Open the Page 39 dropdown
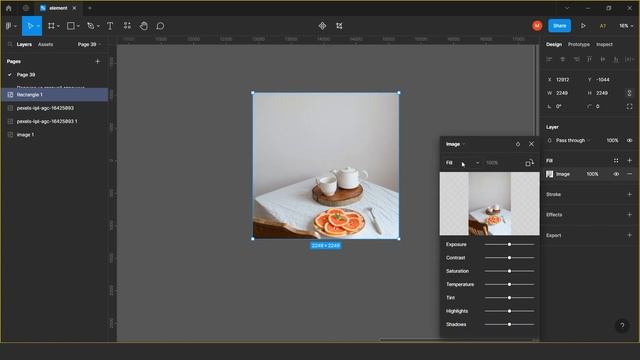The image size is (640, 360). 89,44
